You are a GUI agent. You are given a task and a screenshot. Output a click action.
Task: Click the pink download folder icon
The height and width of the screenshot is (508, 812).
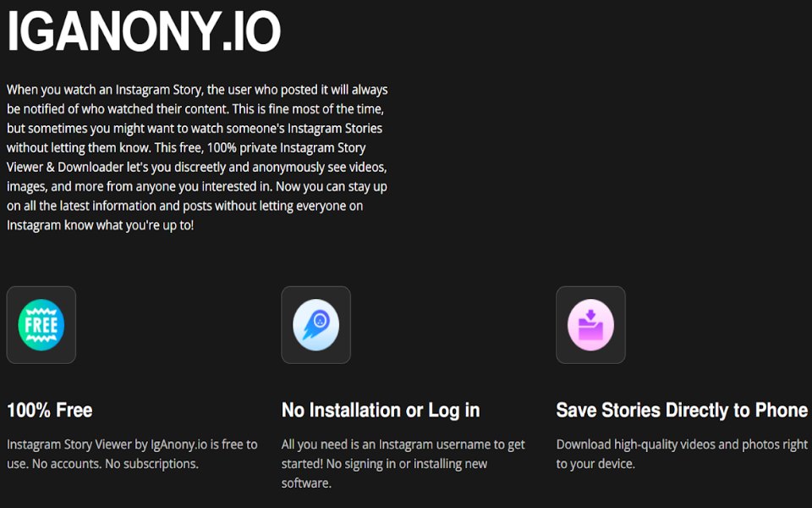591,325
